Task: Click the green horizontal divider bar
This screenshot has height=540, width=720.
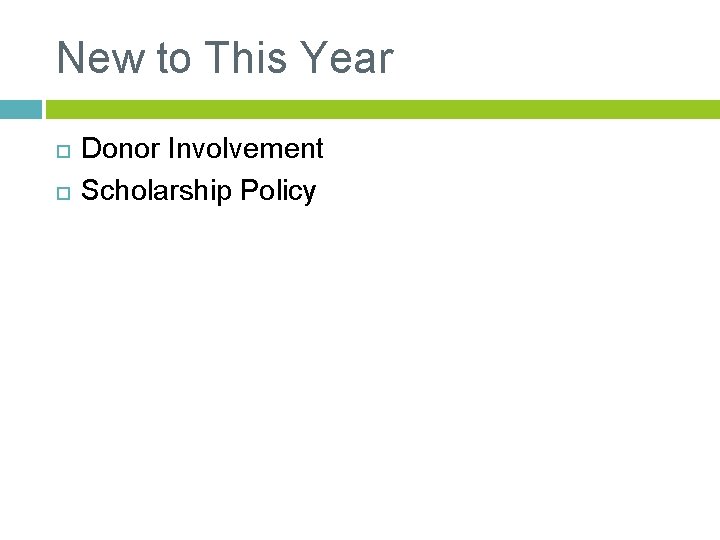Action: (382, 109)
